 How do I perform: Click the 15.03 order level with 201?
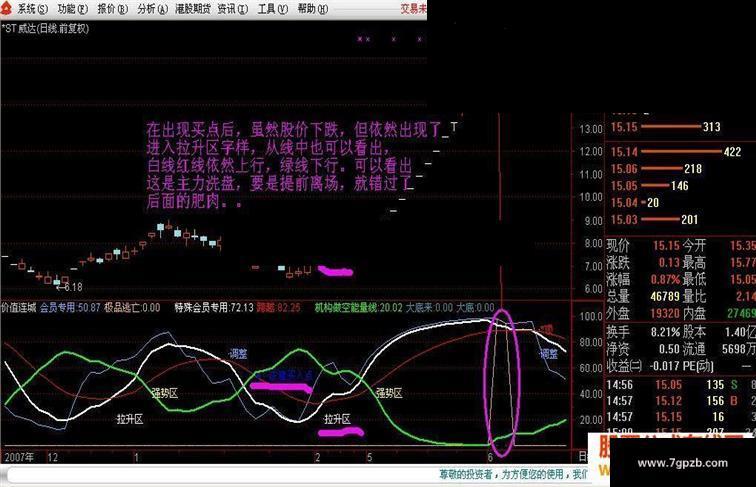(x=654, y=219)
